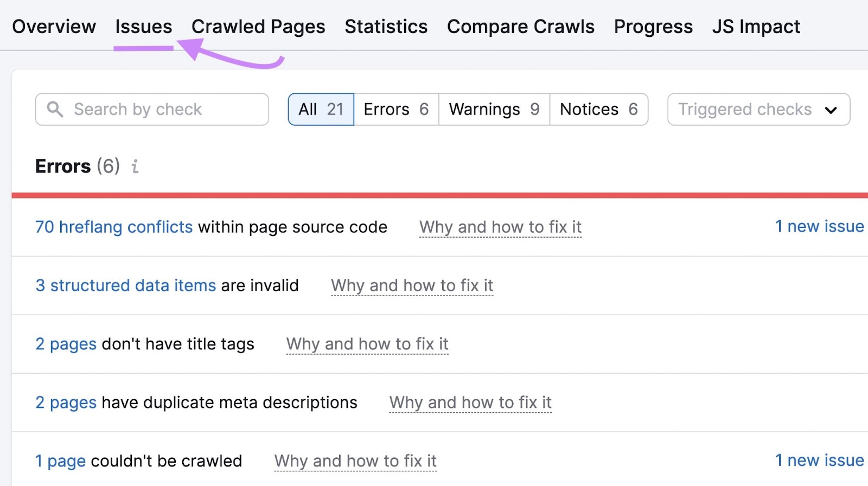
Task: Open the 70 hreflang conflicts link
Action: pos(113,227)
